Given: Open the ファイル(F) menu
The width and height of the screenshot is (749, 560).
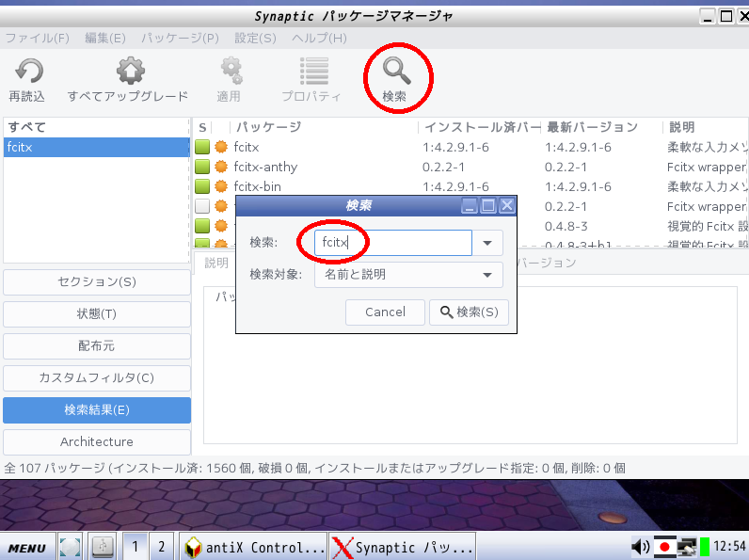Looking at the screenshot, I should tap(38, 39).
